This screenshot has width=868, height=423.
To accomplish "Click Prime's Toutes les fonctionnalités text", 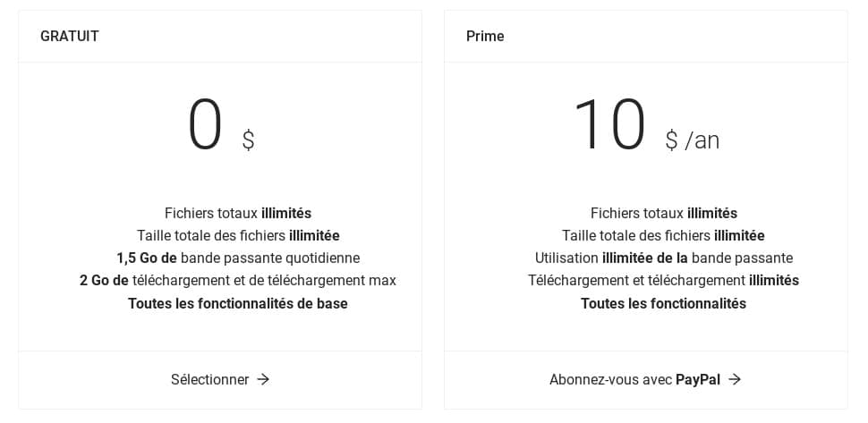I will [663, 303].
